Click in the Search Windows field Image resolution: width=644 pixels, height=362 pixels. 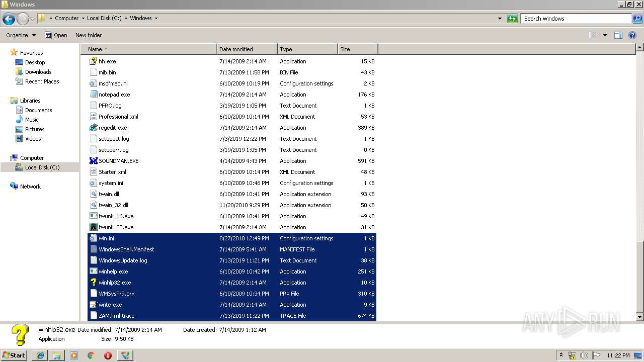[576, 19]
